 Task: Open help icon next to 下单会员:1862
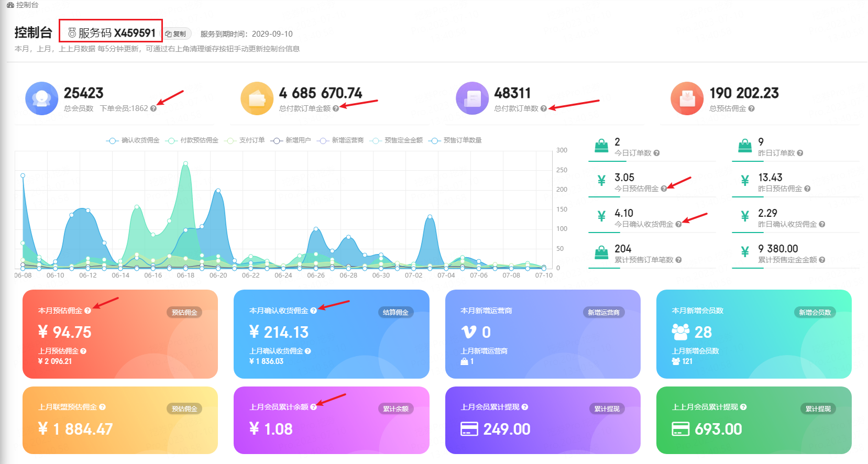click(153, 108)
